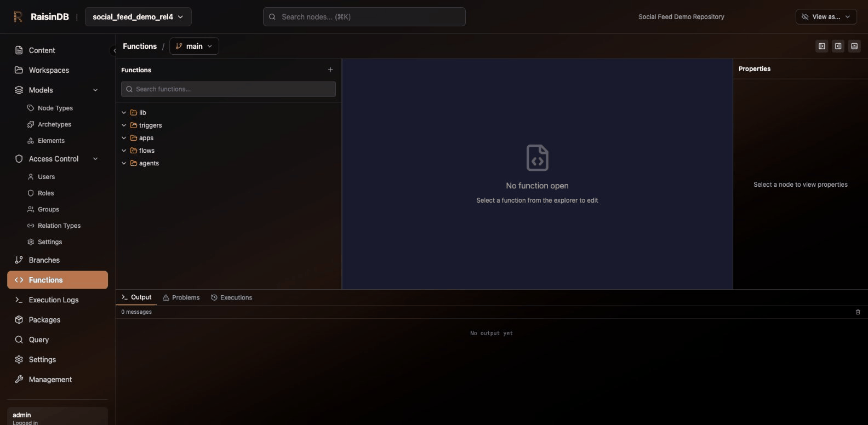Open Execution Logs in sidebar
Image resolution: width=868 pixels, height=425 pixels.
coord(53,300)
